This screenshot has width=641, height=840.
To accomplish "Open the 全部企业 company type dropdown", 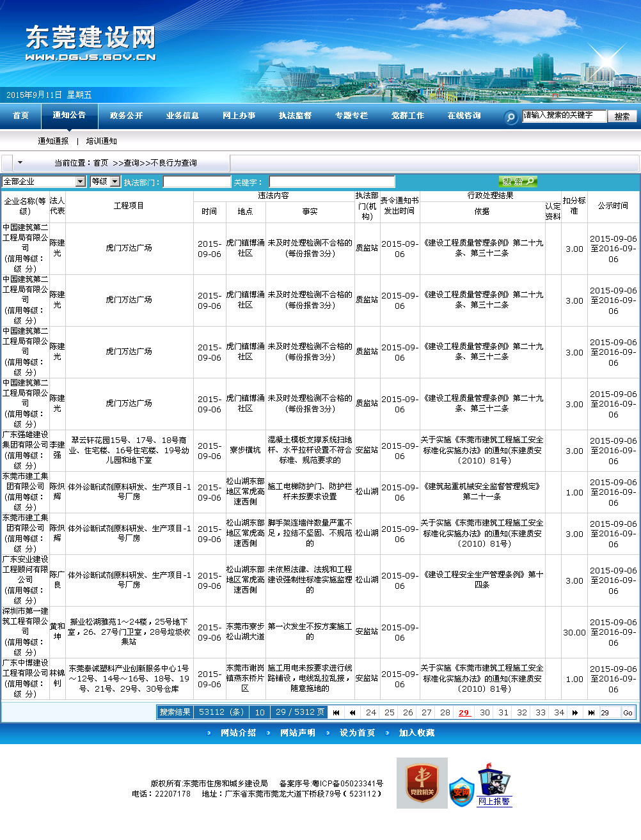I will point(44,182).
